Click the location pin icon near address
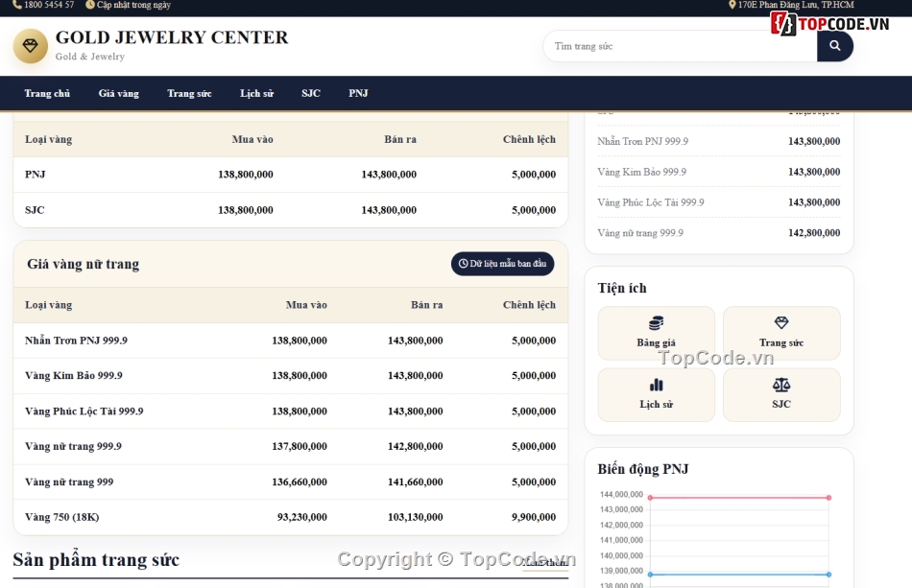Viewport: 912px width, 588px height. [x=732, y=5]
